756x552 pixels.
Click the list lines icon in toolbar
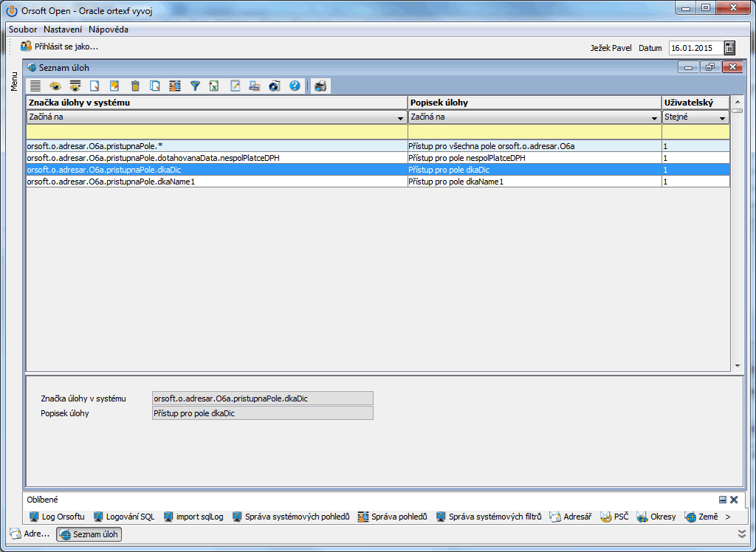(35, 86)
